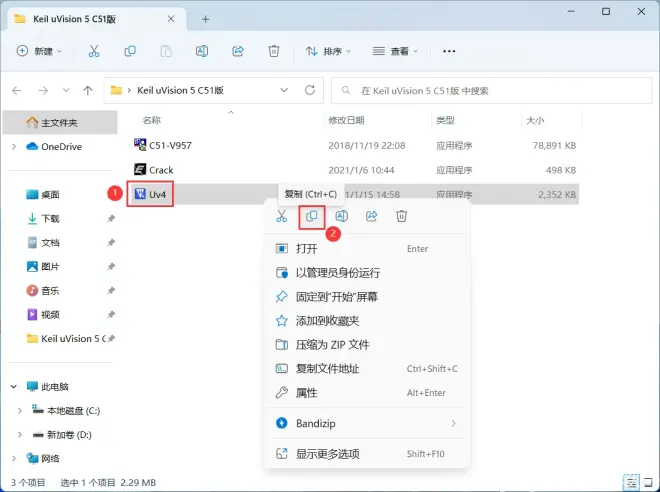
Task: Expand the 本地磁盘 (C:) node
Action: [x=20, y=411]
